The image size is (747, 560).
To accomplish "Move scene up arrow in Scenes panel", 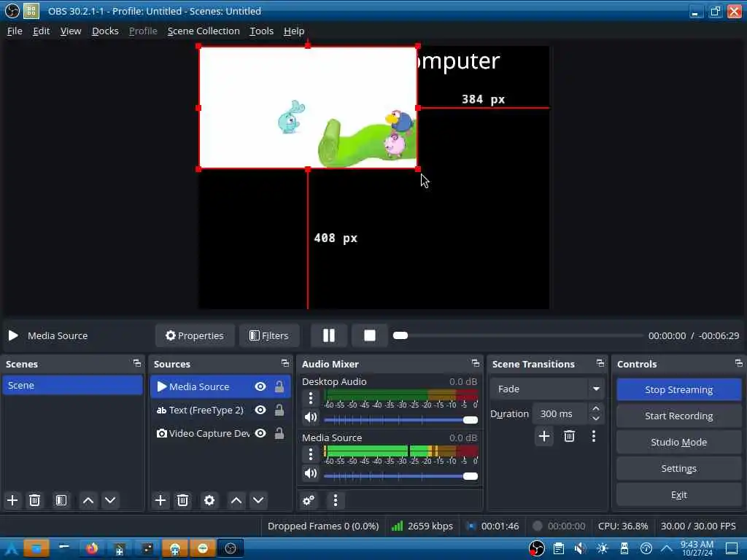I will (x=88, y=500).
